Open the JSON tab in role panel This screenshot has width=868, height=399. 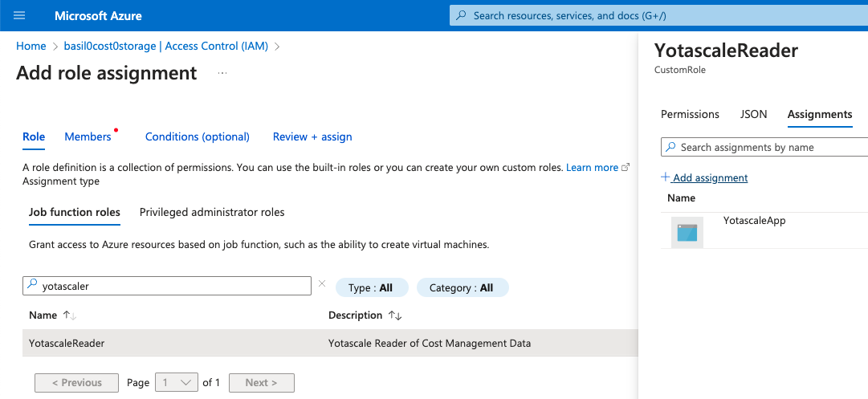tap(753, 114)
